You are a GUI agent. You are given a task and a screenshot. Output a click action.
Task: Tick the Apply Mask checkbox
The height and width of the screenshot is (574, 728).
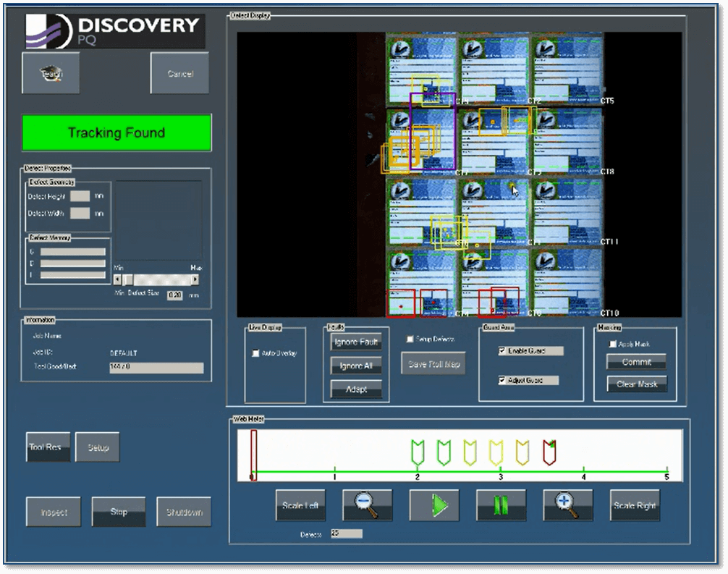tap(613, 344)
